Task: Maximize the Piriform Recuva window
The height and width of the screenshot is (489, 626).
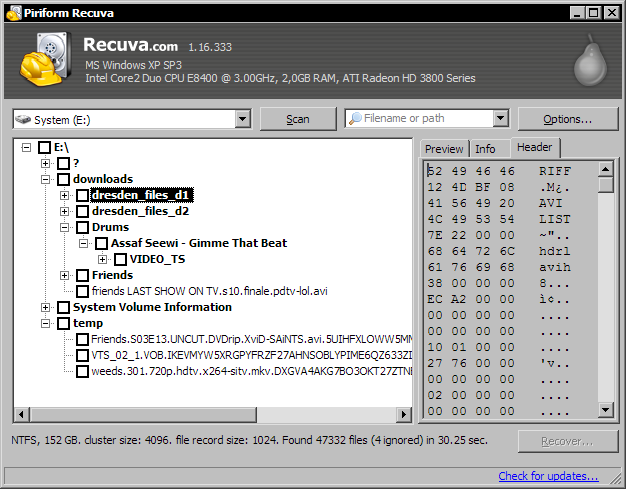Action: tap(594, 13)
